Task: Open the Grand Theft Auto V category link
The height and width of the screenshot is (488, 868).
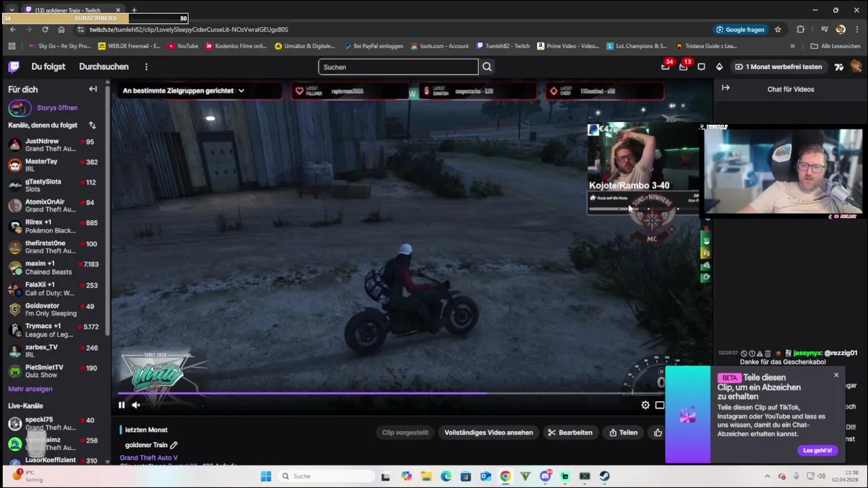Action: click(149, 458)
